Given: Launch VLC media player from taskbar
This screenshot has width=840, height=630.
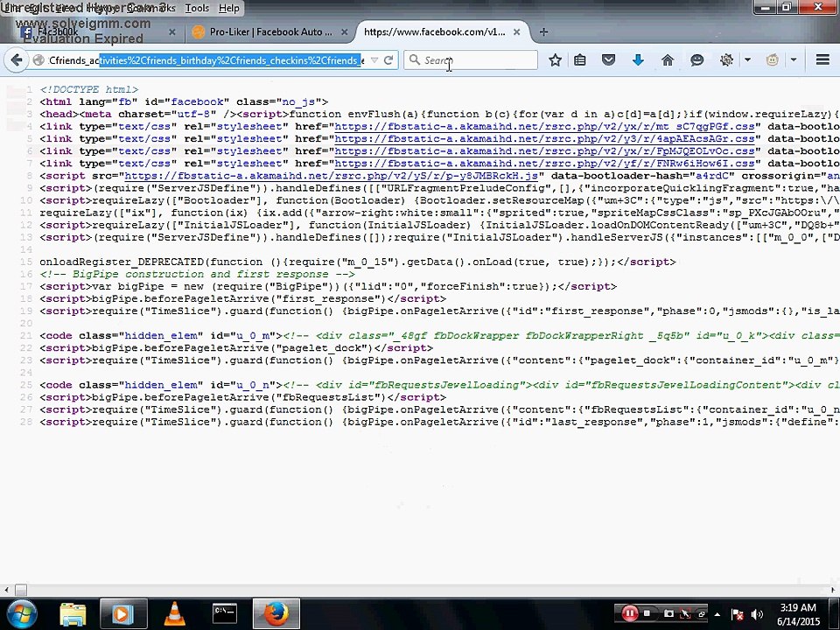Looking at the screenshot, I should 175,614.
